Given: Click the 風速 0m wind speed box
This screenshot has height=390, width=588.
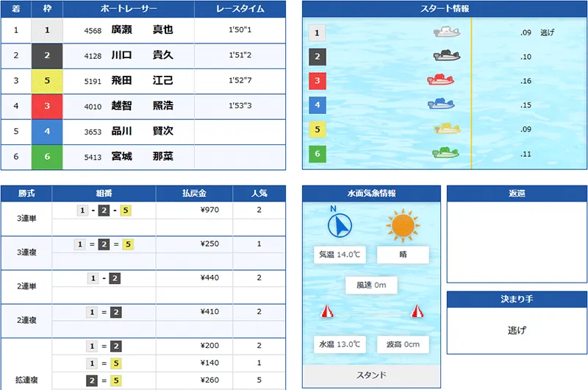Looking at the screenshot, I should (x=371, y=286).
